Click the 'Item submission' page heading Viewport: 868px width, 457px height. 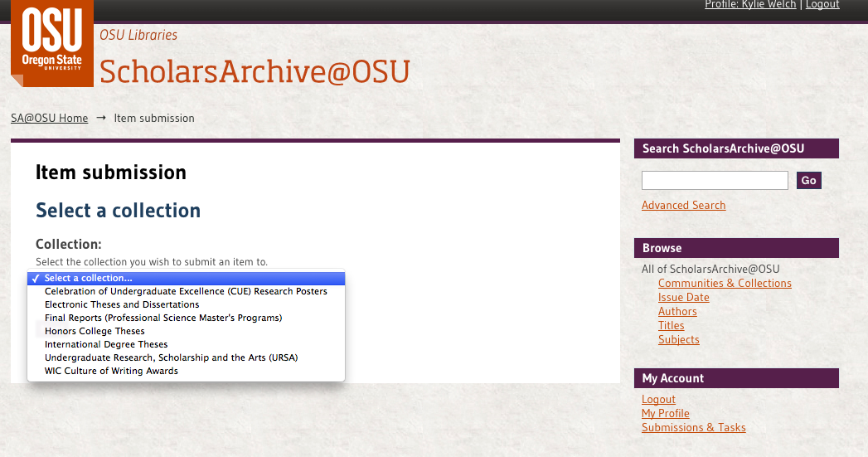click(x=111, y=173)
